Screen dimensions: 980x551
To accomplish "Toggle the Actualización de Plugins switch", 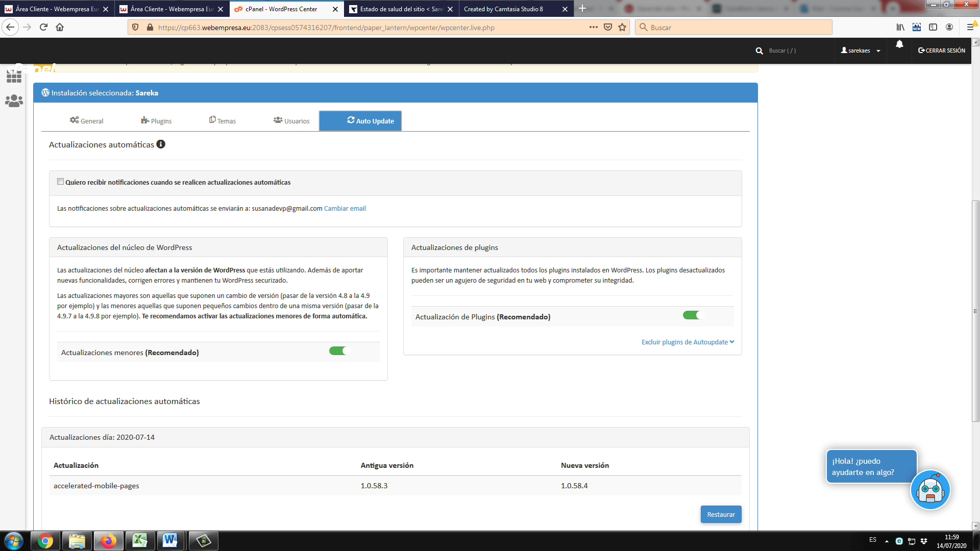I will (694, 315).
